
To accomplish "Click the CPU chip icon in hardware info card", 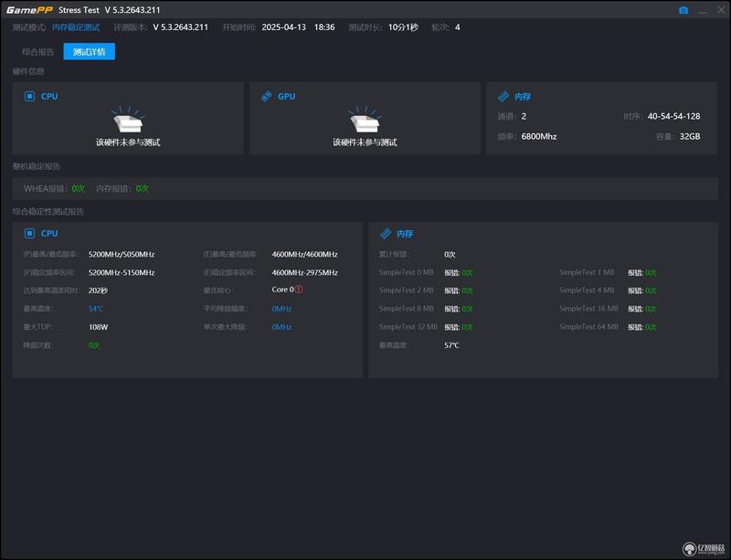I will (29, 96).
